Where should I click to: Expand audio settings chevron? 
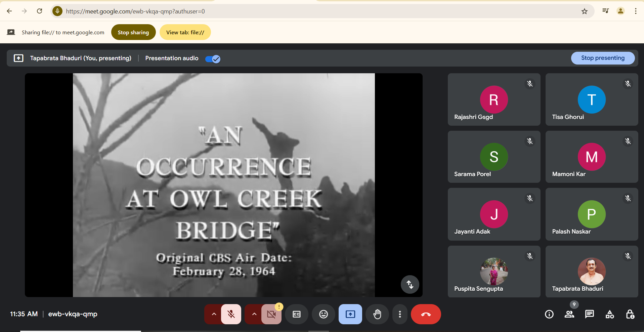point(214,314)
